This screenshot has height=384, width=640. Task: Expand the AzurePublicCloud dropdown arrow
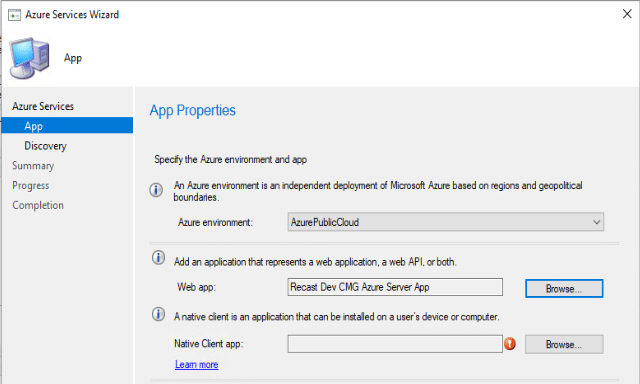(596, 222)
